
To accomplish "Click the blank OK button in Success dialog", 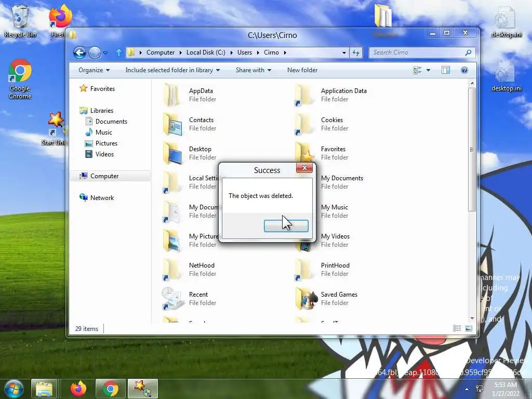I will point(286,226).
